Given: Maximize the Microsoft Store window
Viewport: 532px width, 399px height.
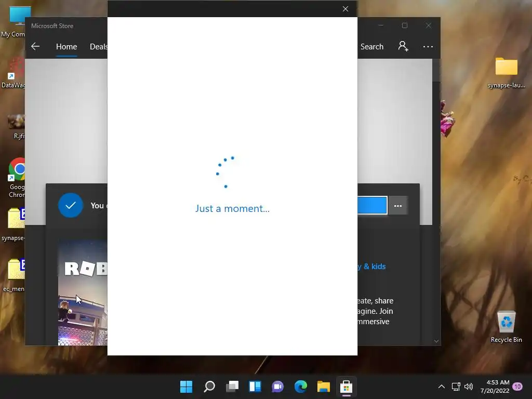Looking at the screenshot, I should pos(404,25).
